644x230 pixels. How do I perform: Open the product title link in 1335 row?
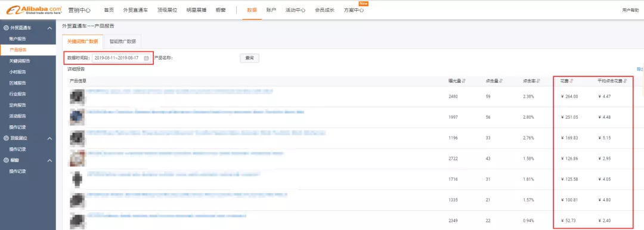tap(187, 195)
